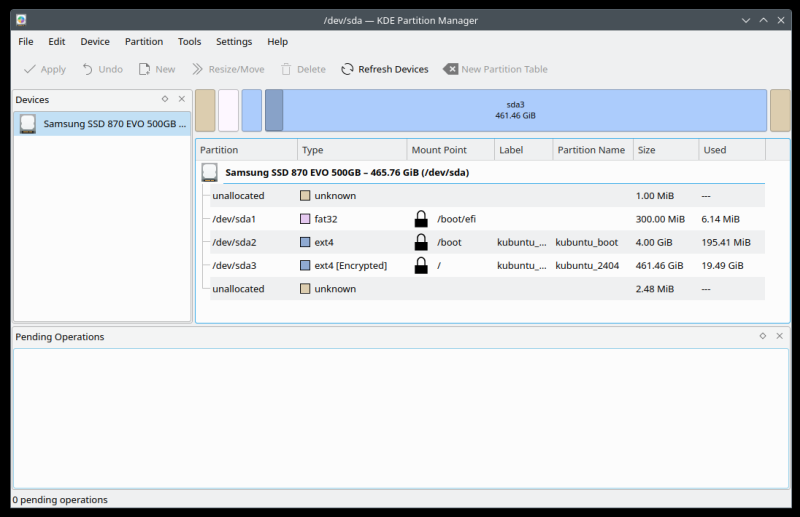The width and height of the screenshot is (800, 517).
Task: Click the Apply checkmark toolbar icon
Action: (x=30, y=69)
